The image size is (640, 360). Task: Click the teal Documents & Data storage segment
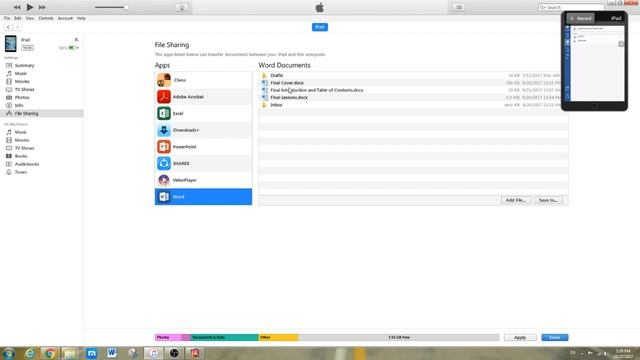click(x=224, y=338)
